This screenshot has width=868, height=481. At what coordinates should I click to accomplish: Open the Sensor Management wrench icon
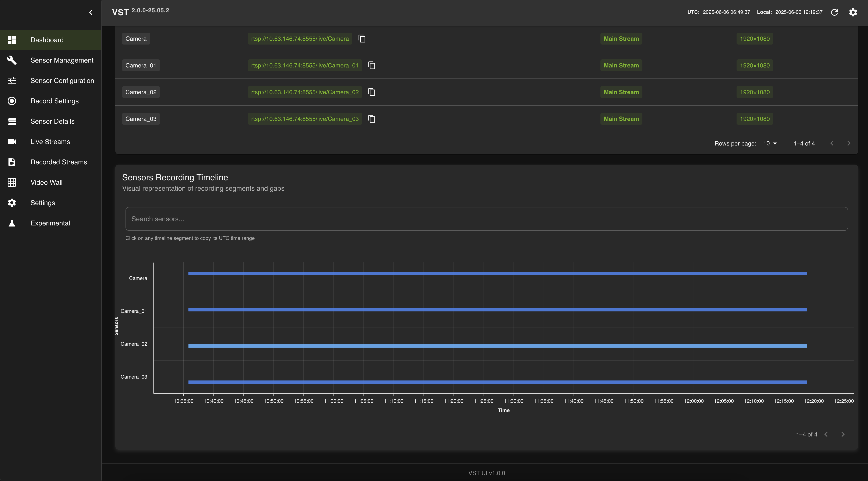tap(12, 60)
